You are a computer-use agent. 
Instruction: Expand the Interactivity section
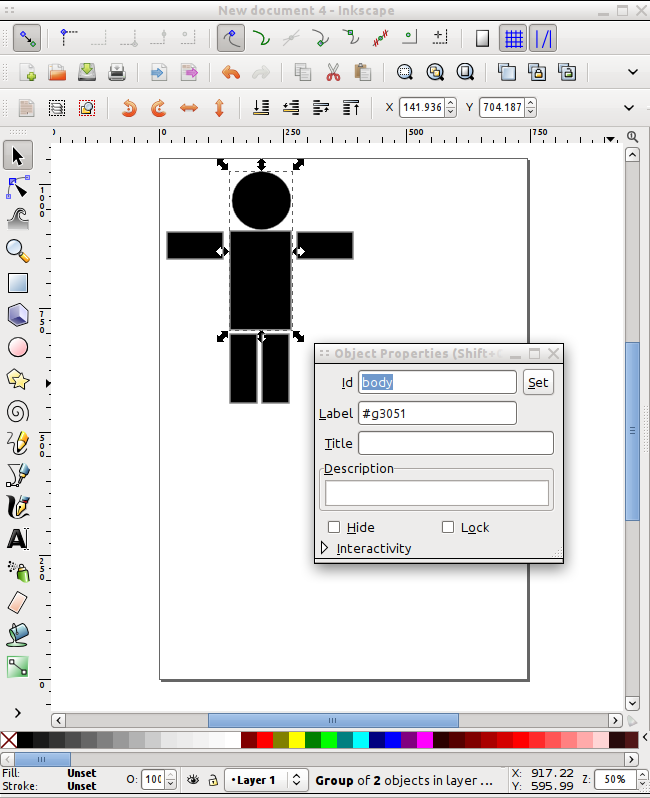click(x=325, y=548)
